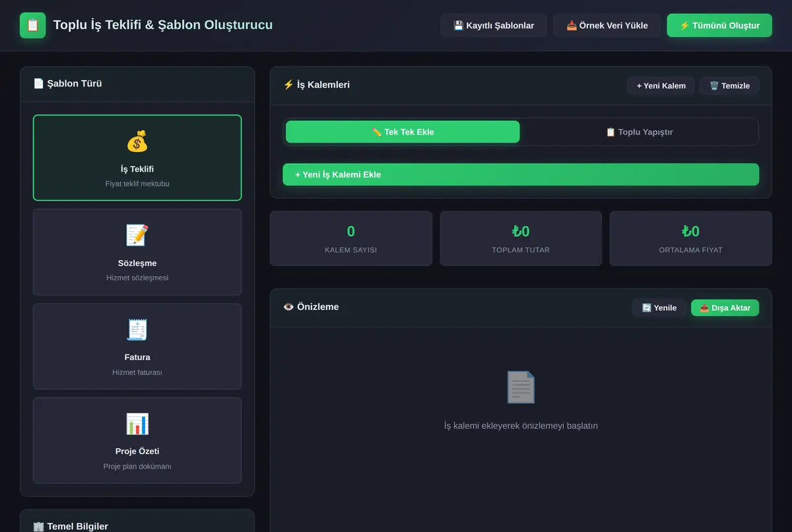Add item via + Yeni Kalem button
The image size is (792, 532).
(661, 86)
